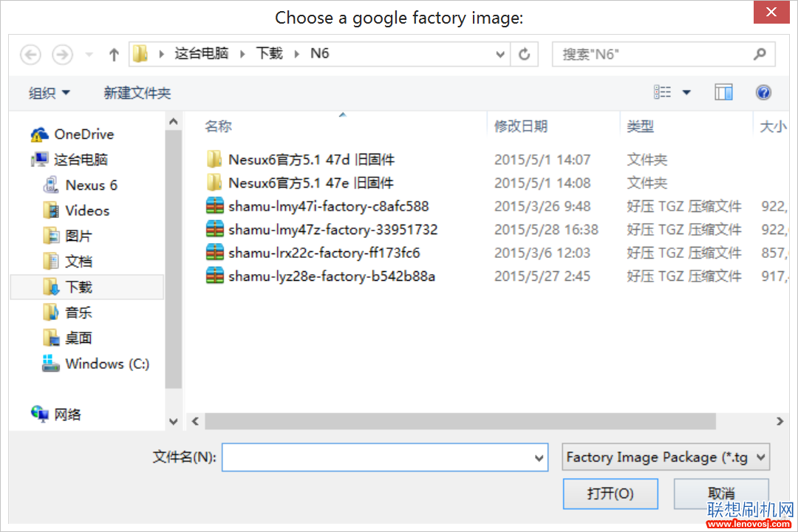Select file shamu-lmy47i-factory-c8afc588
798x532 pixels.
pyautogui.click(x=329, y=207)
